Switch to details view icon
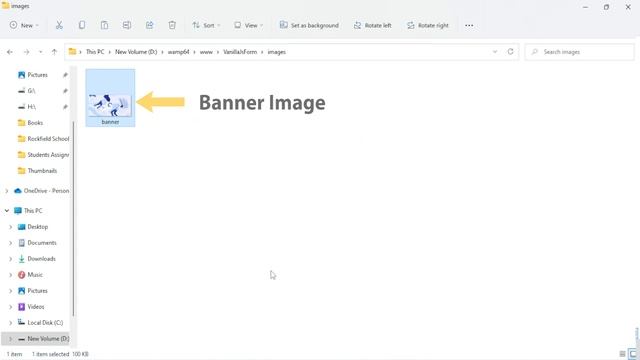The image size is (640, 360). pos(622,354)
